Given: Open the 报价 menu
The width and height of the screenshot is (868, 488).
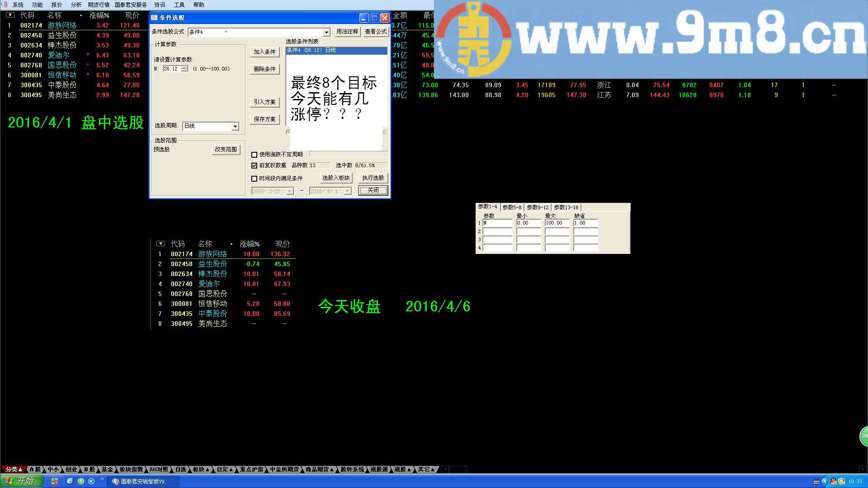Looking at the screenshot, I should pos(57,5).
